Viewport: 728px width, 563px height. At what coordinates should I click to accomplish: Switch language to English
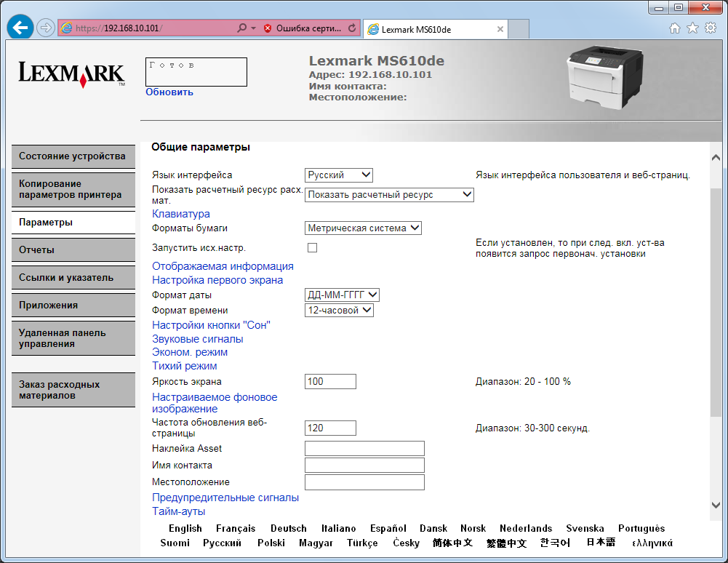185,529
